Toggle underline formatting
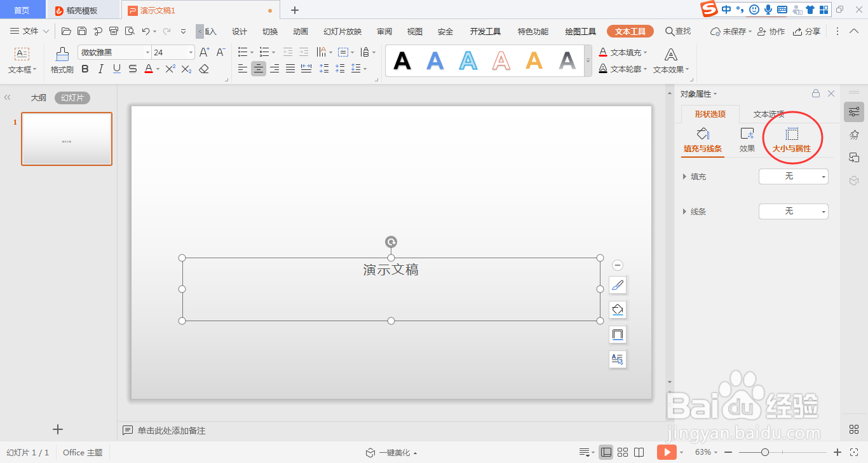This screenshot has width=868, height=463. point(116,69)
